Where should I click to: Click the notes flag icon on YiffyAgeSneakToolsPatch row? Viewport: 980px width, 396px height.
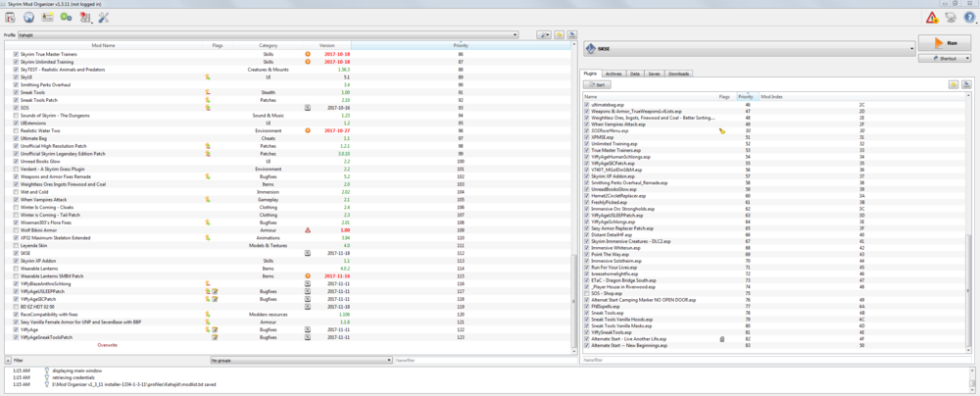215,337
